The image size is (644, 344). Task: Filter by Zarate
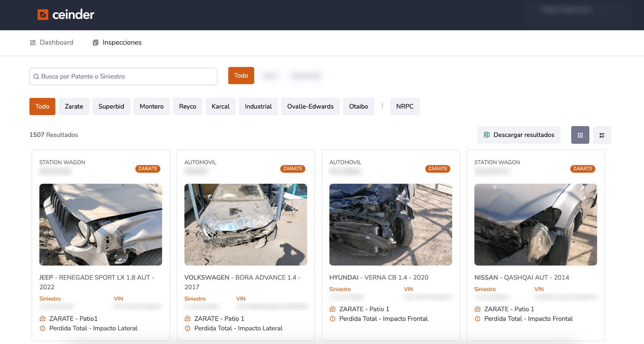74,106
